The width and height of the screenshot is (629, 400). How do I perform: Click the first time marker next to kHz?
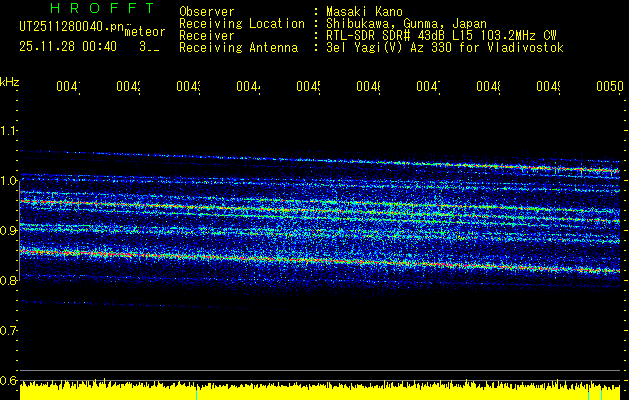pyautogui.click(x=67, y=88)
